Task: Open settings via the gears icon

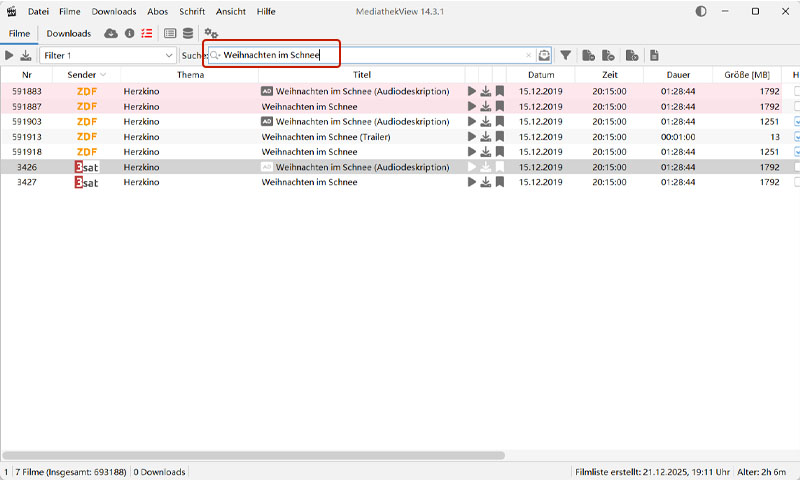Action: point(211,33)
